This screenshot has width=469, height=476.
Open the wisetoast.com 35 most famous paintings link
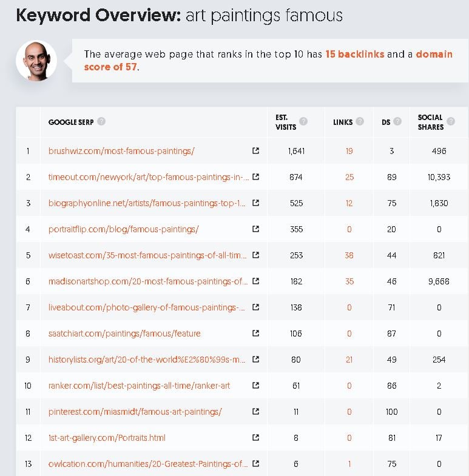[147, 255]
